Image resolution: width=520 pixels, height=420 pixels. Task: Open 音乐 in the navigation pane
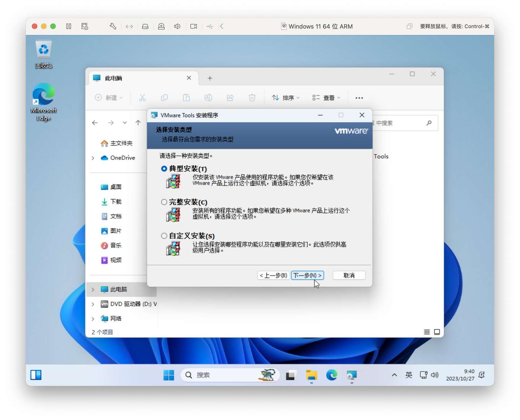[111, 245]
